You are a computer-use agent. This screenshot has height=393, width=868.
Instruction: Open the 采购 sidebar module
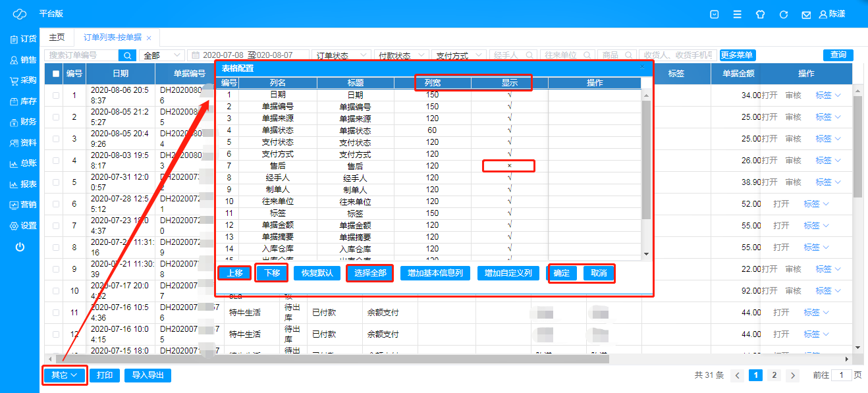[23, 80]
